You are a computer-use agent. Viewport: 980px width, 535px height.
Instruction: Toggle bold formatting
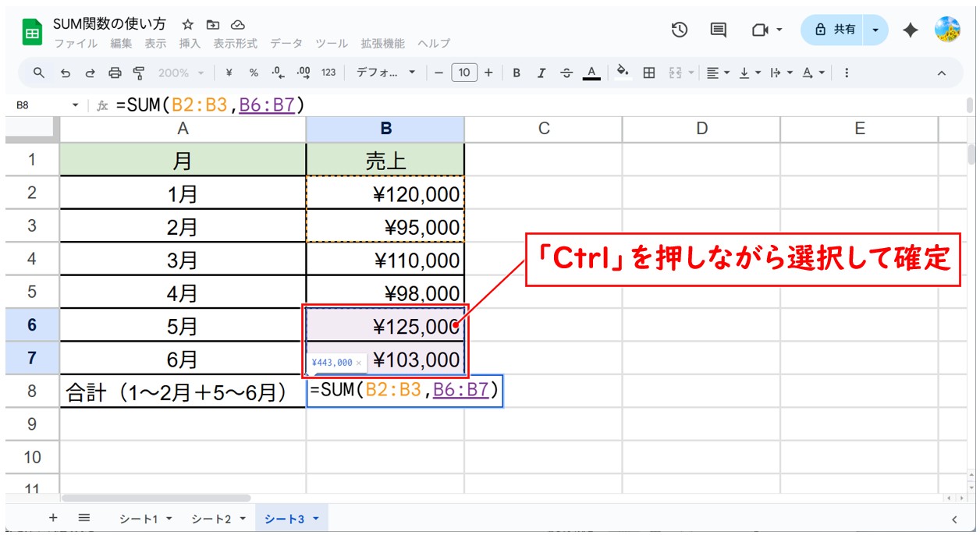[517, 73]
